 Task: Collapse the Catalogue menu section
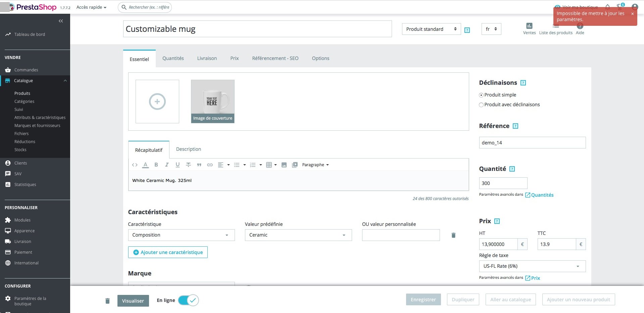tap(65, 81)
